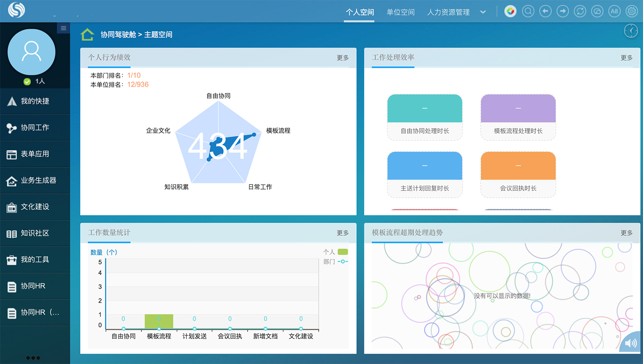Open the colorful theme wheel icon
The width and height of the screenshot is (643, 364).
pyautogui.click(x=510, y=11)
